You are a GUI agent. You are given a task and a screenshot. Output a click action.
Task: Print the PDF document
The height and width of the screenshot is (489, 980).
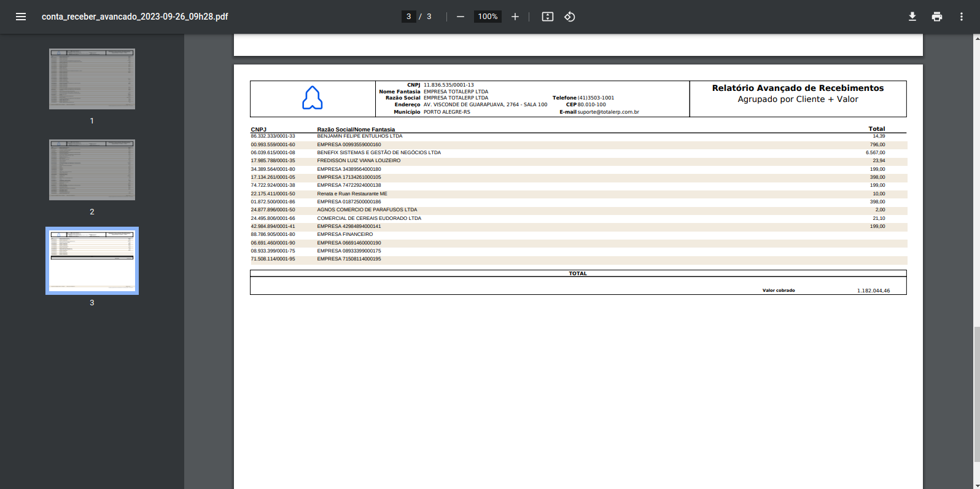pos(937,17)
